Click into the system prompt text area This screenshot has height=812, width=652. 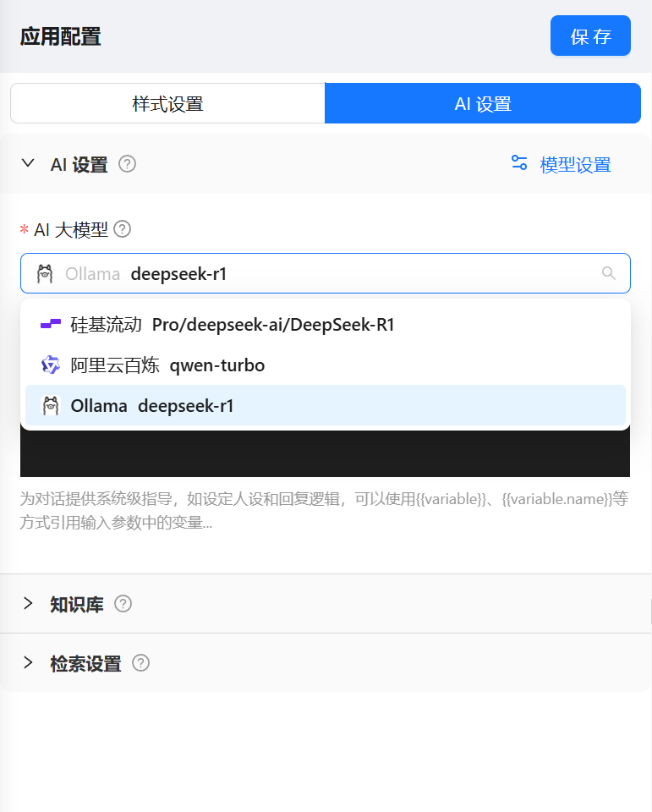326,453
